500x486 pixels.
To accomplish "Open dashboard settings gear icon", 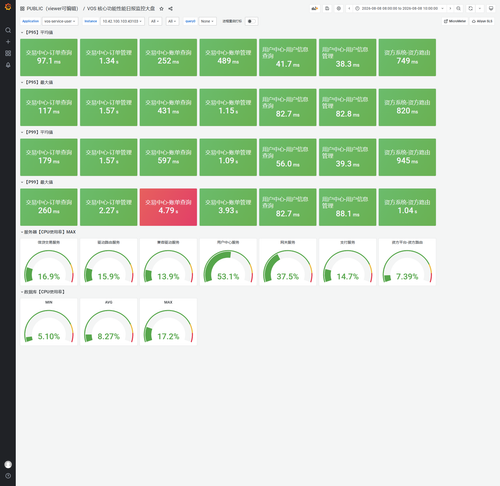I will coord(339,8).
